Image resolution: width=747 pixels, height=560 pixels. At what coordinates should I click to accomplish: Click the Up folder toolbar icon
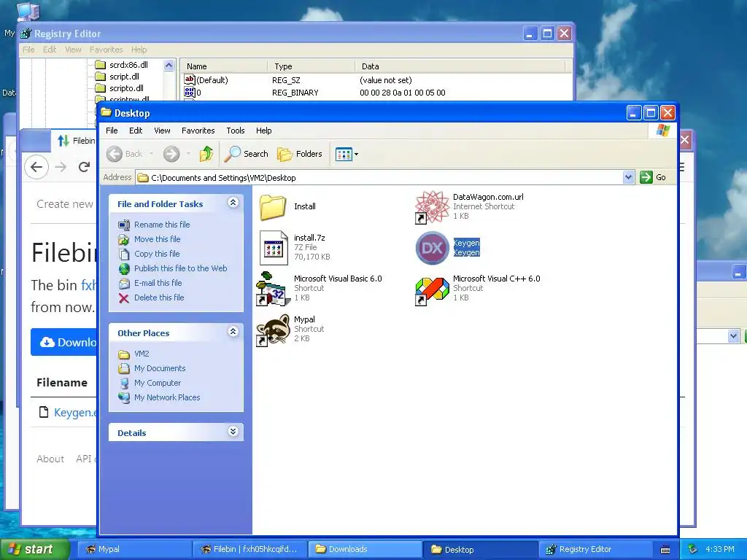click(x=206, y=154)
